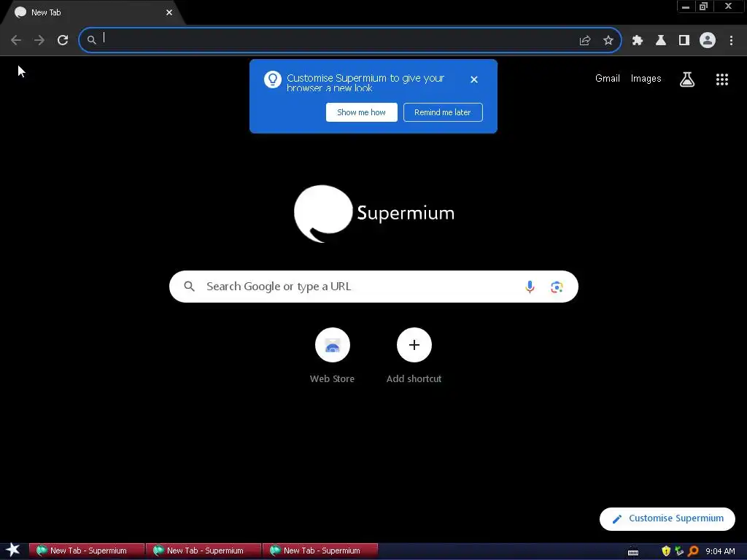Click the Supermium logo
This screenshot has height=560, width=747.
click(374, 214)
